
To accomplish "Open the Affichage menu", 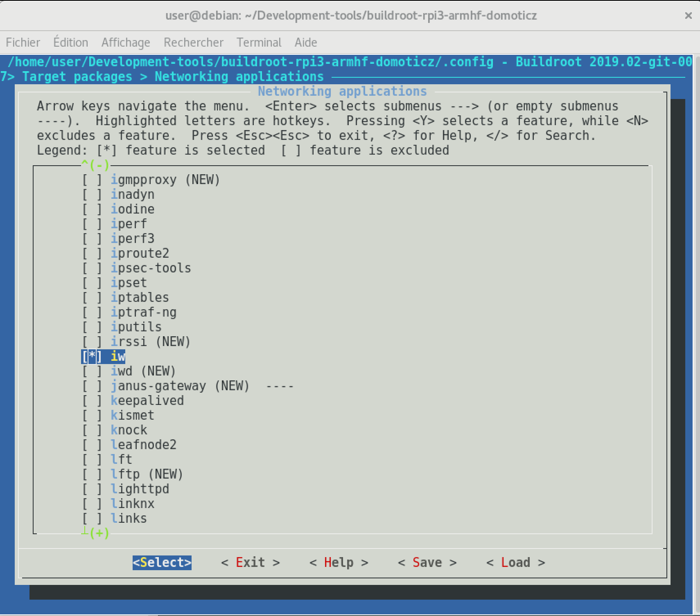I will click(x=126, y=43).
